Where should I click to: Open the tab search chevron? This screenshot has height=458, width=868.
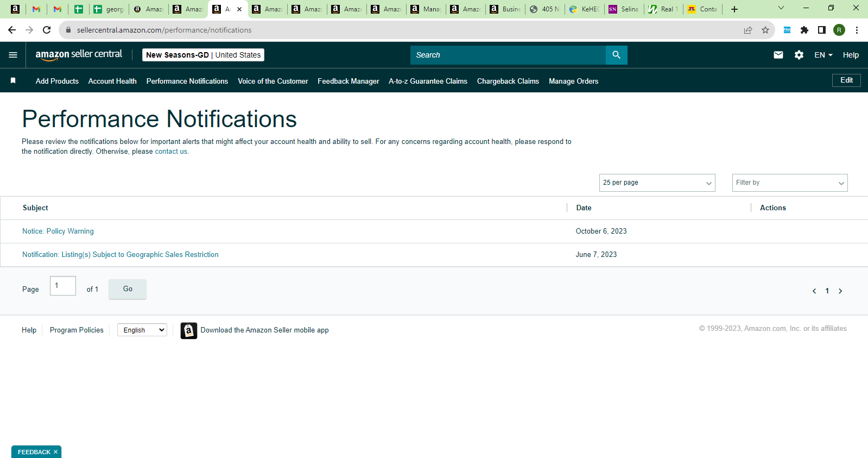(x=781, y=8)
